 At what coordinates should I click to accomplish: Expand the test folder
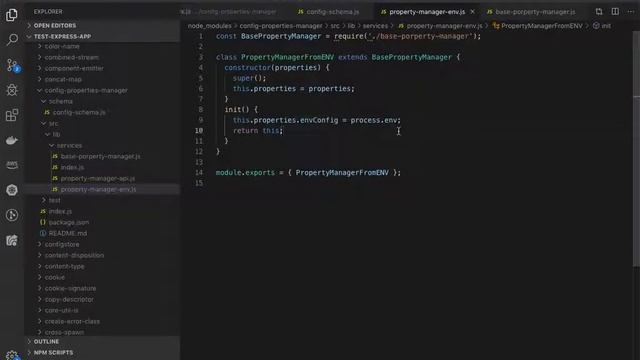coord(102,200)
